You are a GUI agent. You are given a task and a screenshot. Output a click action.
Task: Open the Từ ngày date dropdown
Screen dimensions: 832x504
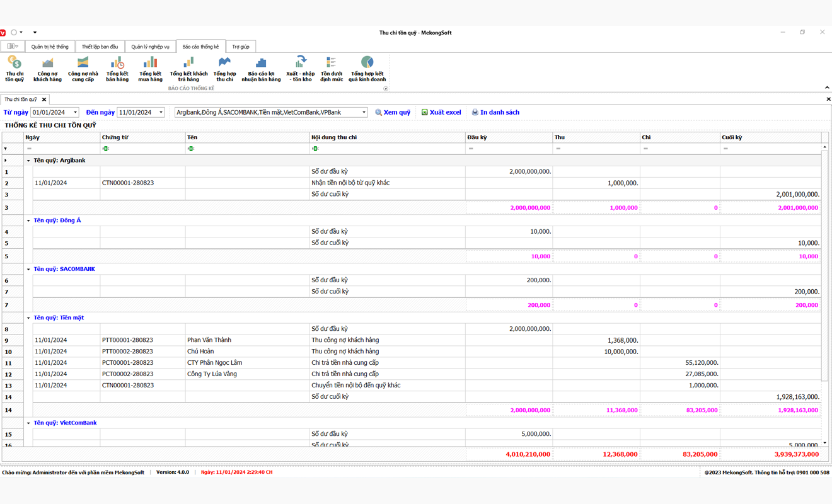pyautogui.click(x=75, y=113)
